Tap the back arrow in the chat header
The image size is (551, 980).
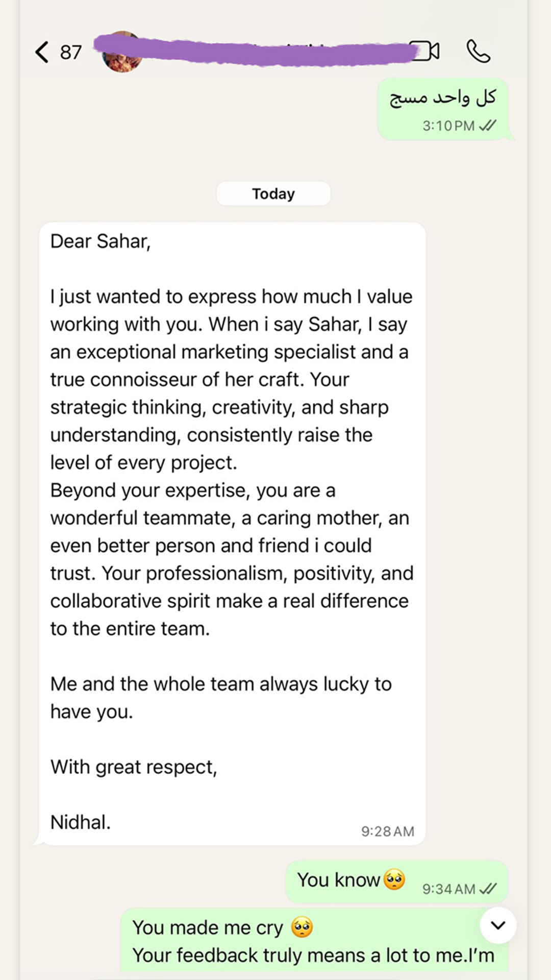[42, 52]
